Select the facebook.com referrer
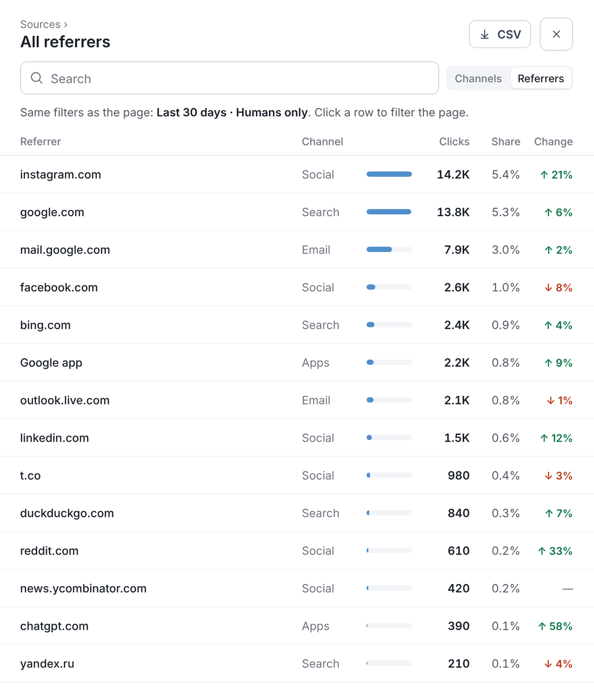 [297, 288]
